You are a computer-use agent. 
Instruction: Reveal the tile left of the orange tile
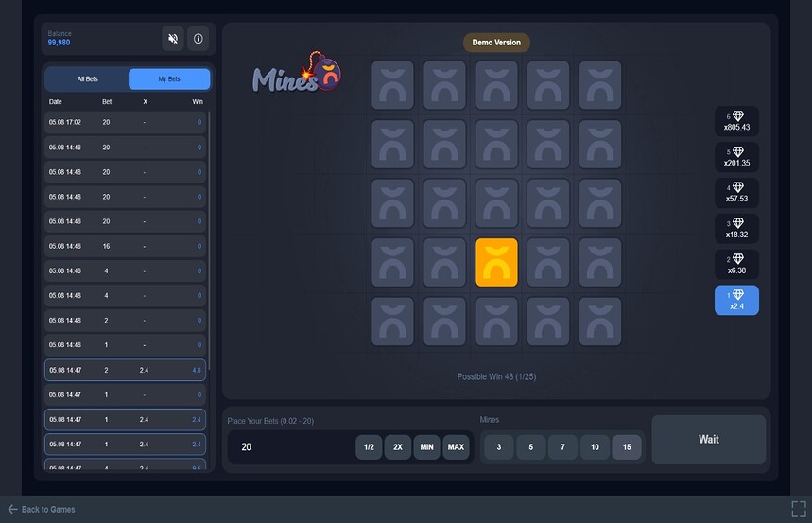pyautogui.click(x=444, y=262)
